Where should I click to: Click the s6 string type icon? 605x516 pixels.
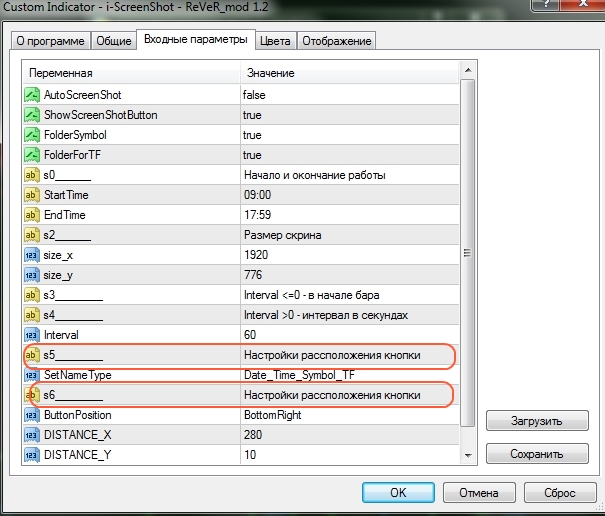coord(32,395)
